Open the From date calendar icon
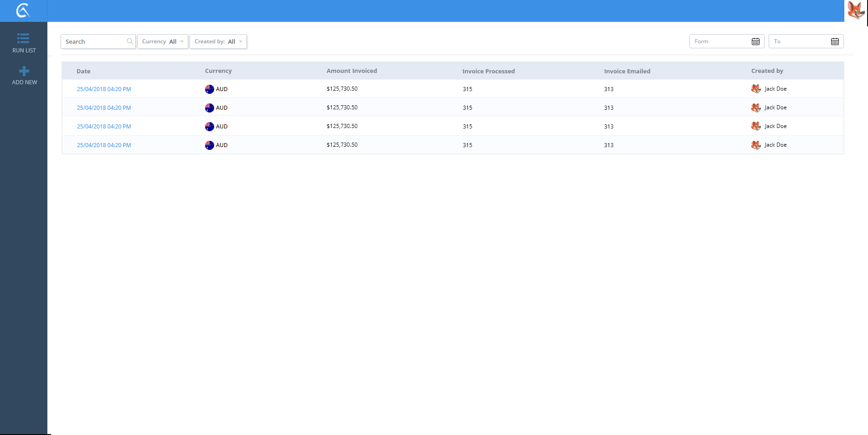868x435 pixels. [x=755, y=41]
